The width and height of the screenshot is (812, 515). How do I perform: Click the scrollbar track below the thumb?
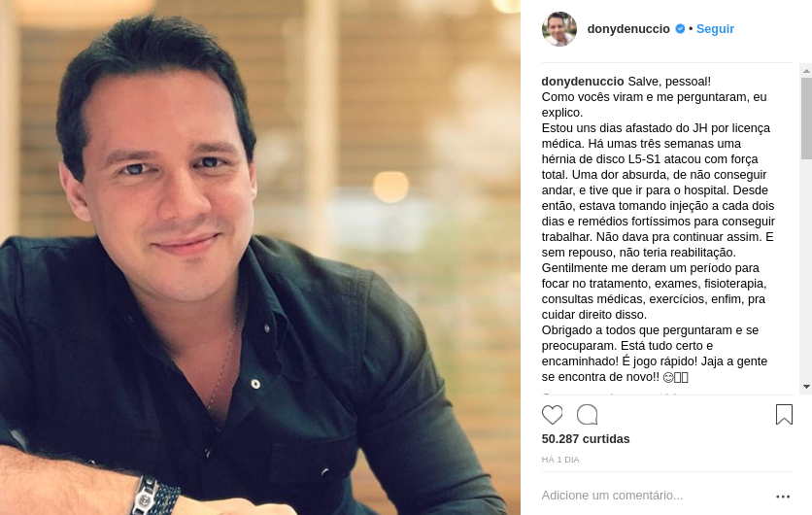click(x=806, y=269)
